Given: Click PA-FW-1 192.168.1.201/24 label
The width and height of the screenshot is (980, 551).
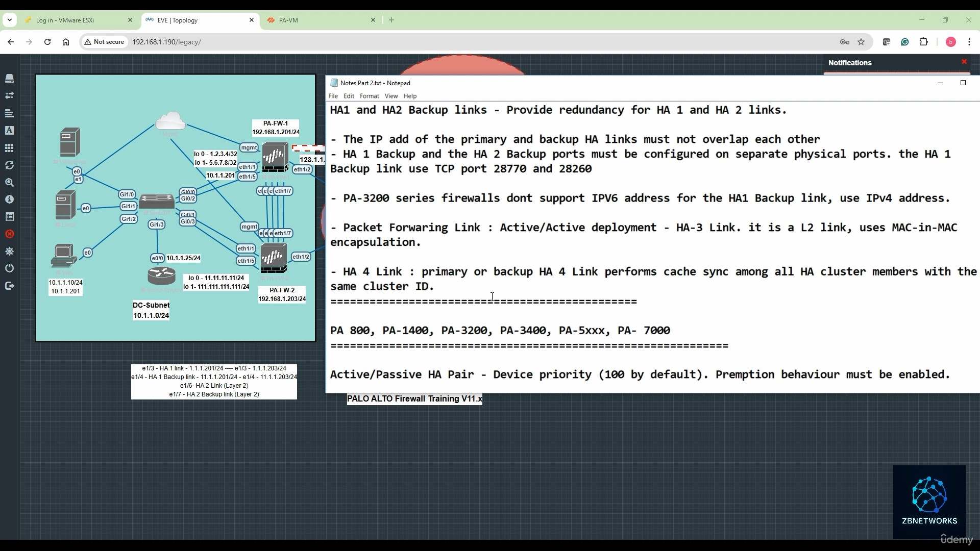Looking at the screenshot, I should [x=276, y=128].
